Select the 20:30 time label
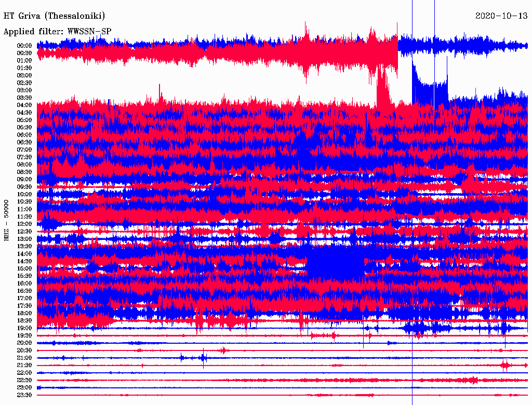Image resolution: width=532 pixels, height=405 pixels. click(24, 350)
